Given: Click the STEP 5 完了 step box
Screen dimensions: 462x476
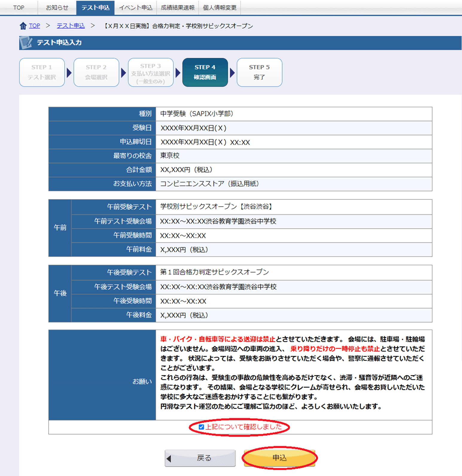Looking at the screenshot, I should coord(260,72).
